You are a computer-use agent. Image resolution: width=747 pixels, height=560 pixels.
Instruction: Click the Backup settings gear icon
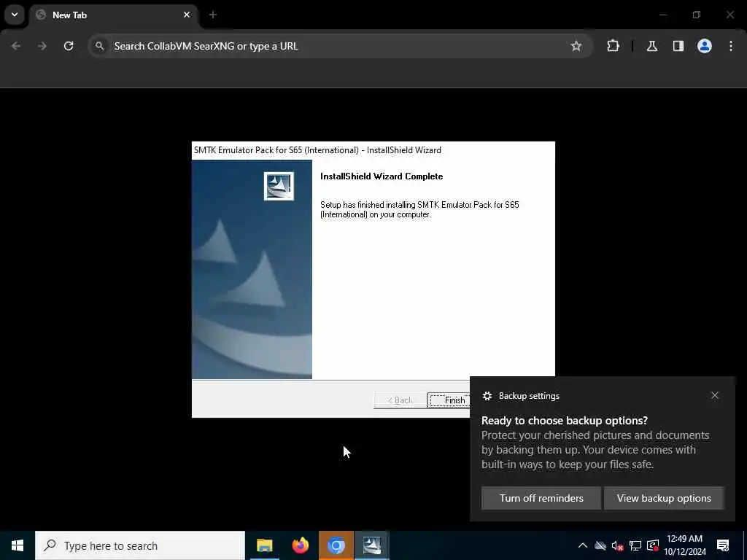(487, 396)
